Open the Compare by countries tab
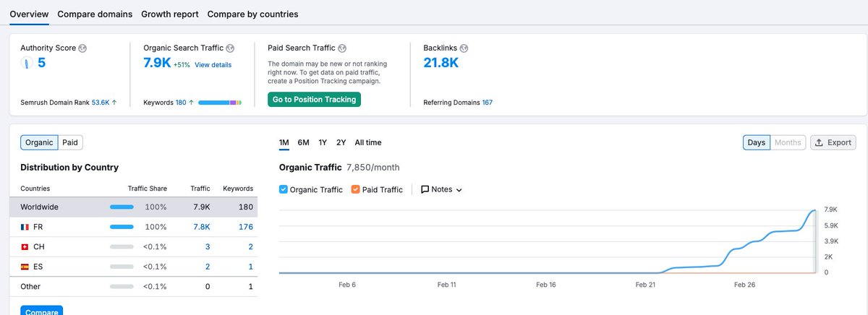This screenshot has width=868, height=315. pos(252,14)
